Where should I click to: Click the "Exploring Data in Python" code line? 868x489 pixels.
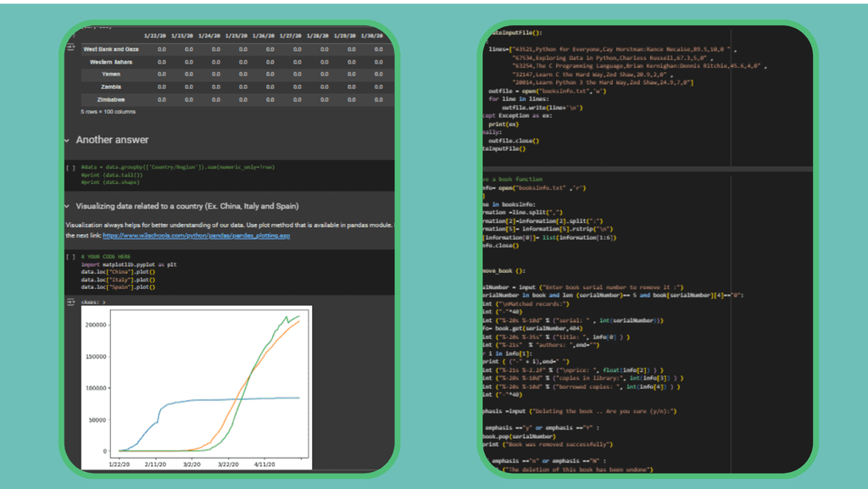pos(613,58)
